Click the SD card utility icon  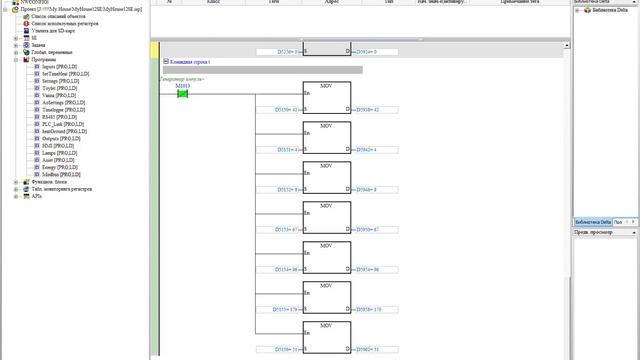click(26, 31)
